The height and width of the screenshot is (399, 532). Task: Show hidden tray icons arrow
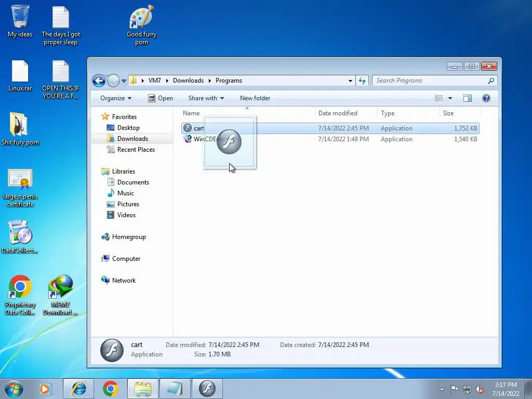click(x=442, y=389)
